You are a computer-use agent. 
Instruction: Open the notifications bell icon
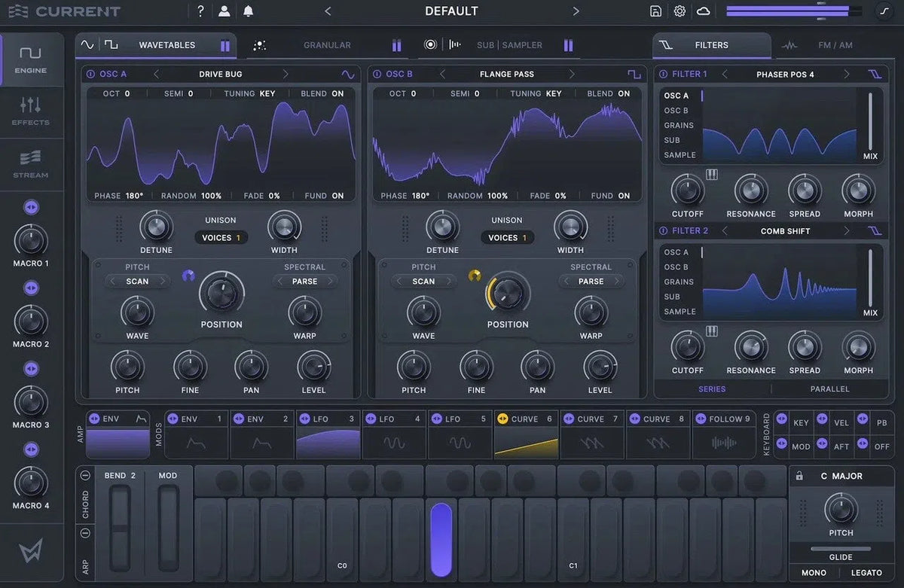coord(249,11)
